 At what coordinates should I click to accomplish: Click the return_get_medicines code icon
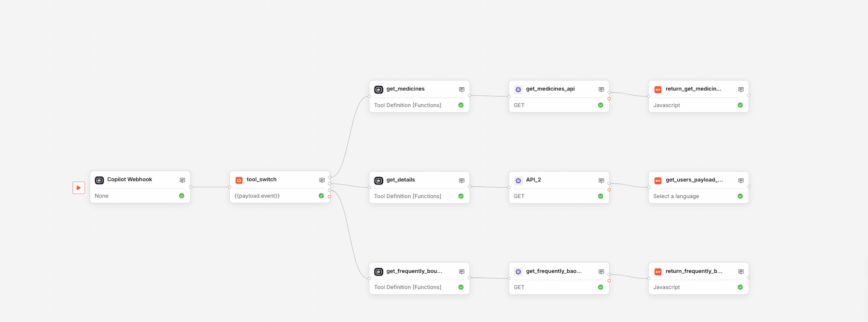coord(658,89)
